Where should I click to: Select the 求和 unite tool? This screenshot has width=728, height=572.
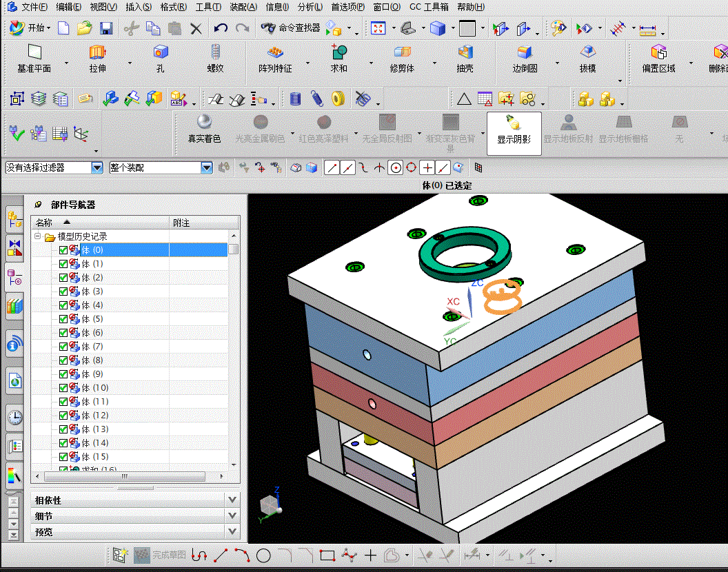click(x=339, y=59)
